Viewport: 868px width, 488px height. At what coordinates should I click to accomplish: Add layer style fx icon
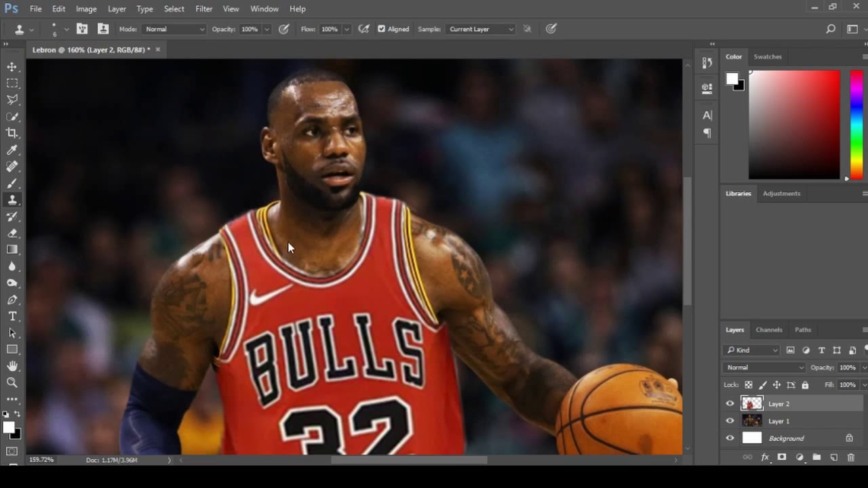tap(765, 457)
